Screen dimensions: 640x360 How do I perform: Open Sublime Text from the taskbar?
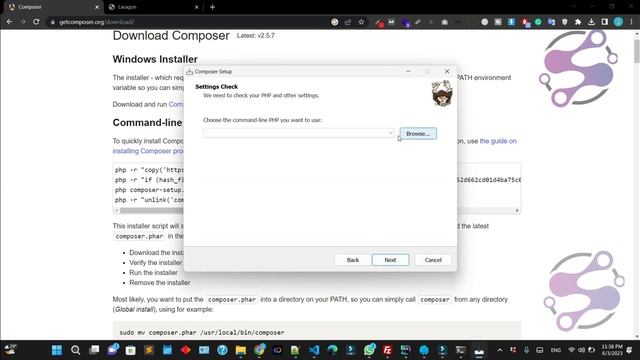[x=149, y=350]
